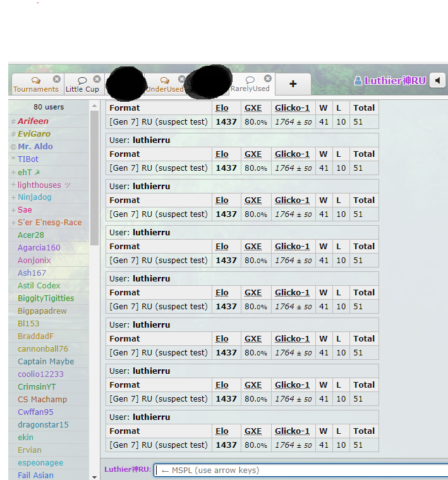Close the Tournaments room tab
Image resolution: width=448 pixels, height=480 pixels.
(x=57, y=79)
